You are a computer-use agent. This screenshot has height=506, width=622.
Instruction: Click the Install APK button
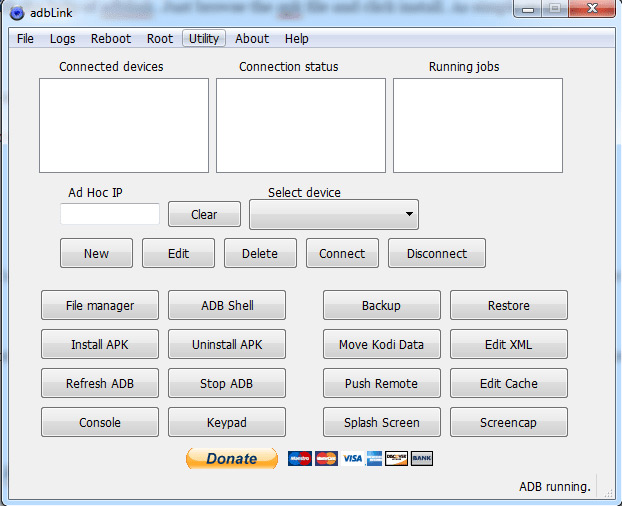point(100,344)
